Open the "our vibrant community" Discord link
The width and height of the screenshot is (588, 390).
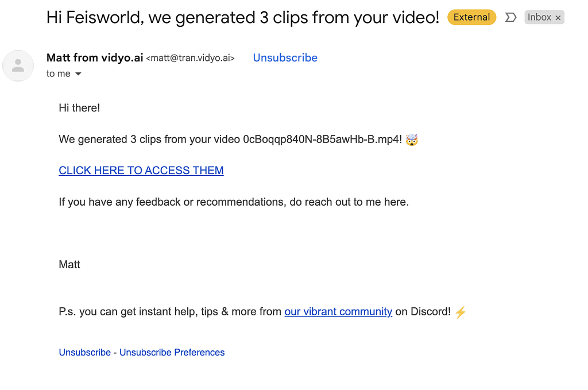click(x=338, y=312)
